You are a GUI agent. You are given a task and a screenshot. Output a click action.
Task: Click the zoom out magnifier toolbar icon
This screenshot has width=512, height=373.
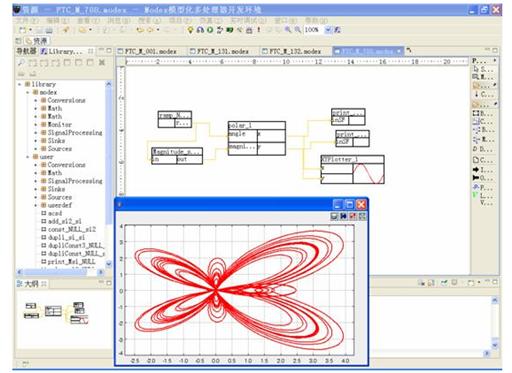[x=298, y=30]
